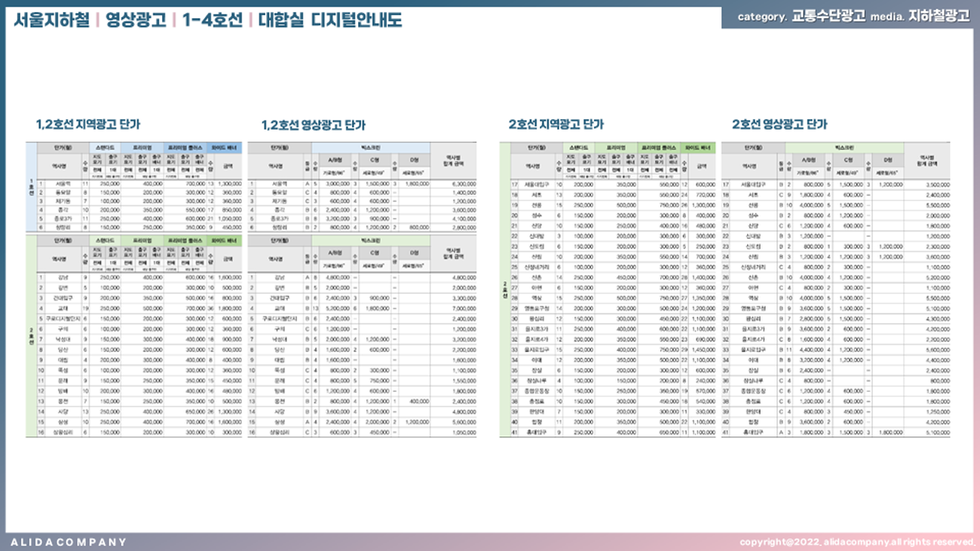The width and height of the screenshot is (980, 551).
Task: Click the 2호선 영상광고 단가 heading
Action: pos(779,124)
